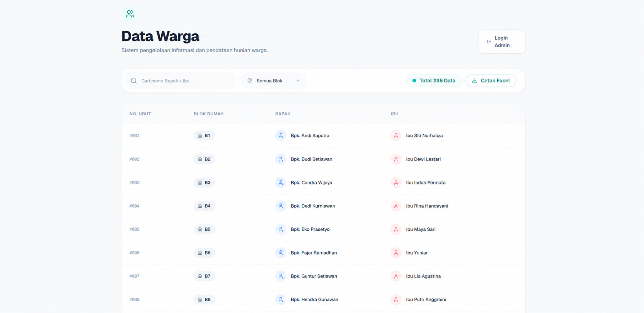Click blue avatar icon of Bpk. Andi Saputra
The image size is (644, 313).
pyautogui.click(x=281, y=136)
